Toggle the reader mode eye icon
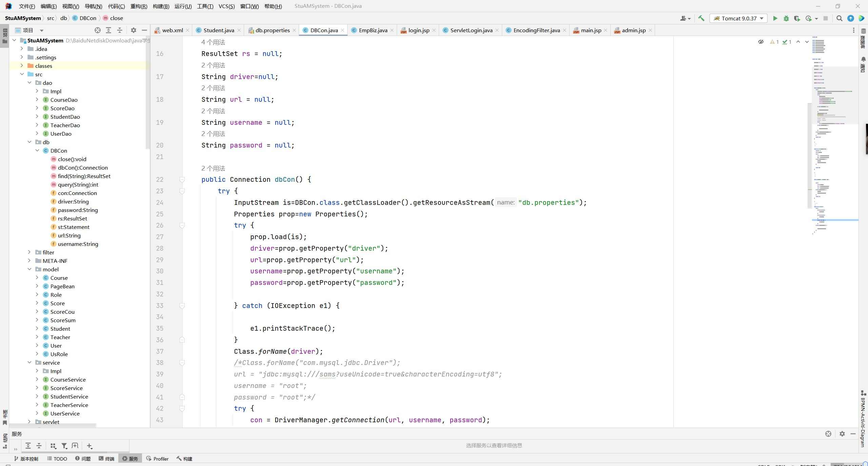The height and width of the screenshot is (466, 868). coord(761,42)
